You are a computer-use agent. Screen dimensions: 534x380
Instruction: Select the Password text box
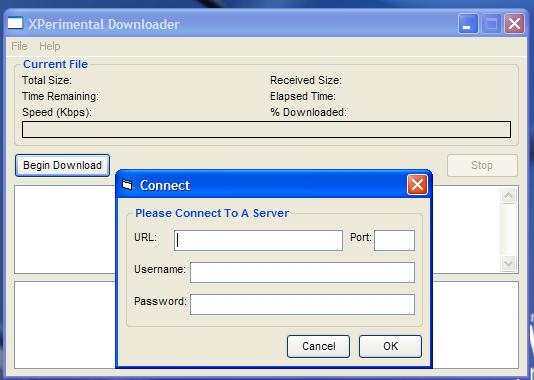[x=302, y=304]
